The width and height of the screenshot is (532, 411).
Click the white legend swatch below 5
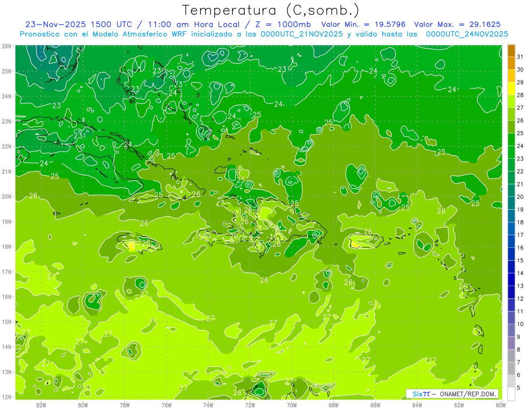511,394
